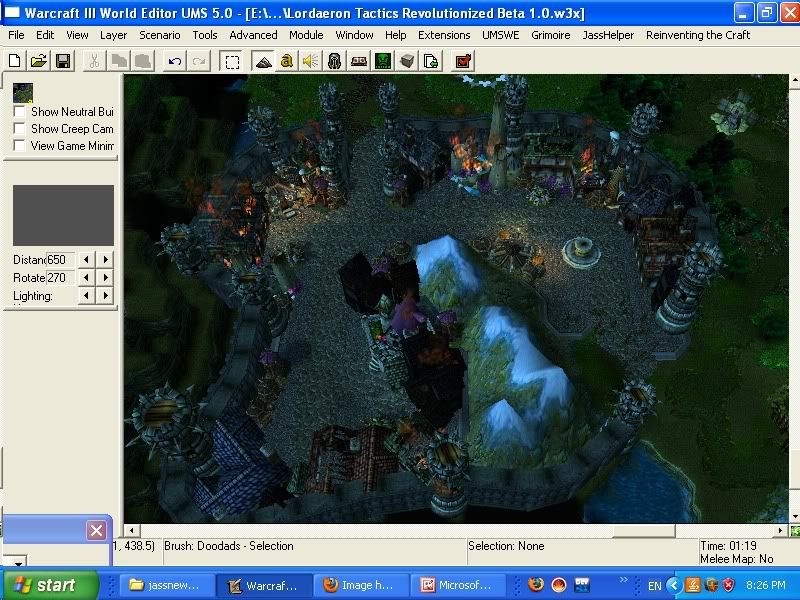The width and height of the screenshot is (800, 600).
Task: Click the Lighting left arrow
Action: coord(86,295)
